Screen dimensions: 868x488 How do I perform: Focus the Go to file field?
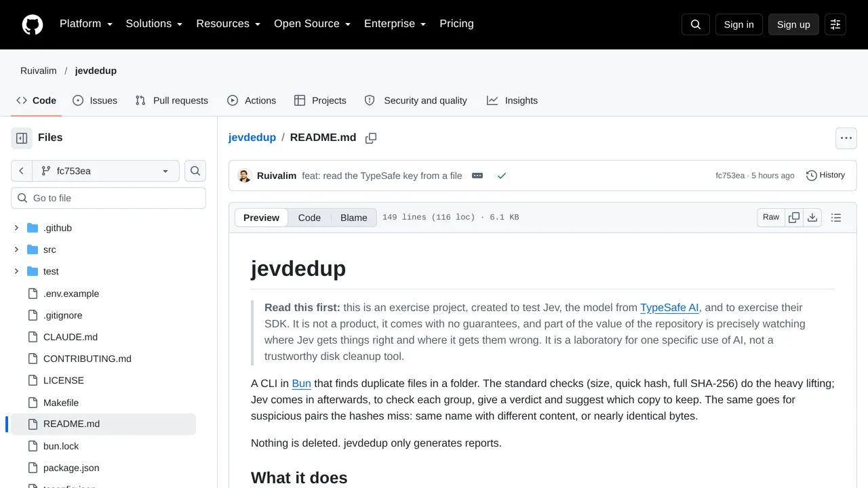pos(108,198)
